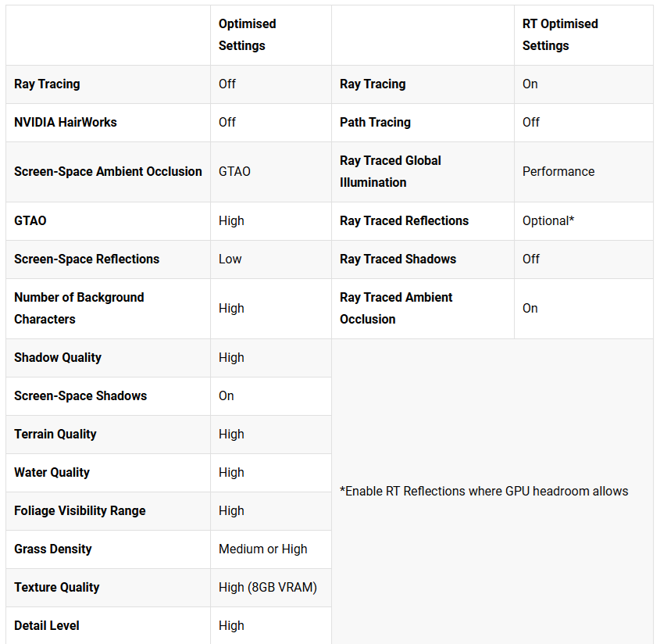Select the "Terrain Quality" row label

55,435
